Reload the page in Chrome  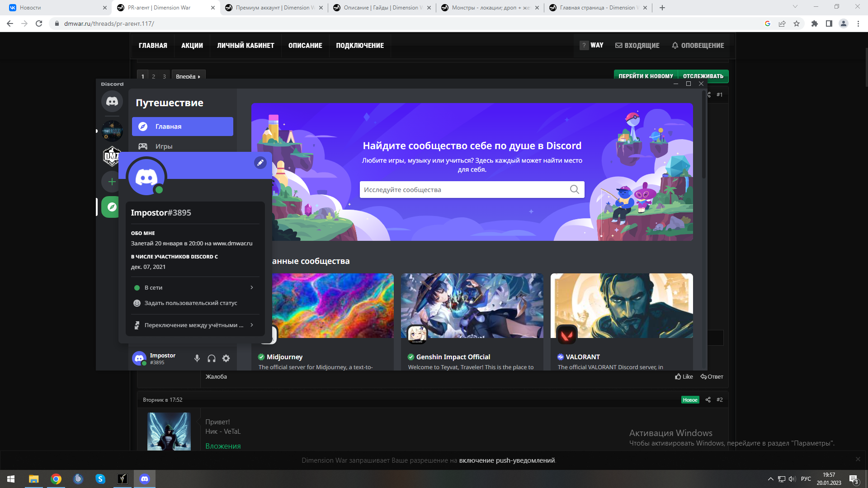pos(39,23)
